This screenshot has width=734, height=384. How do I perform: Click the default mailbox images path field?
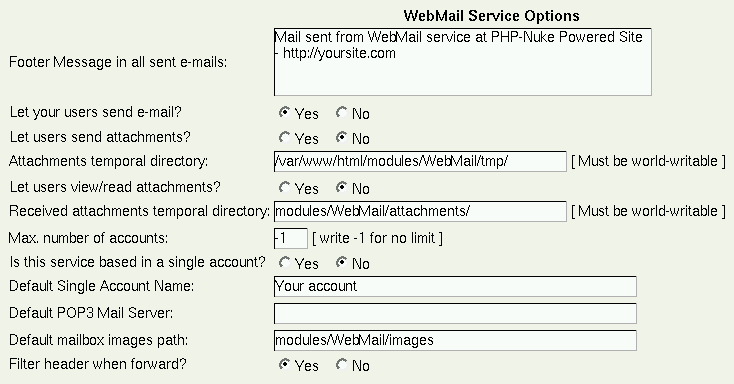pyautogui.click(x=455, y=340)
